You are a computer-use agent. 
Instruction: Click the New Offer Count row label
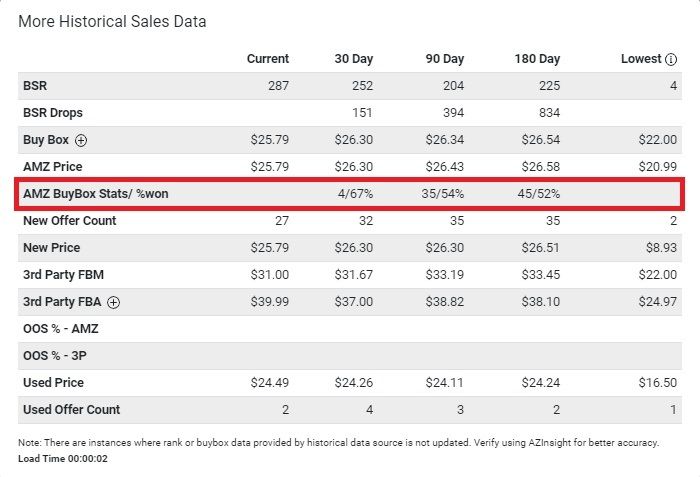[71, 220]
